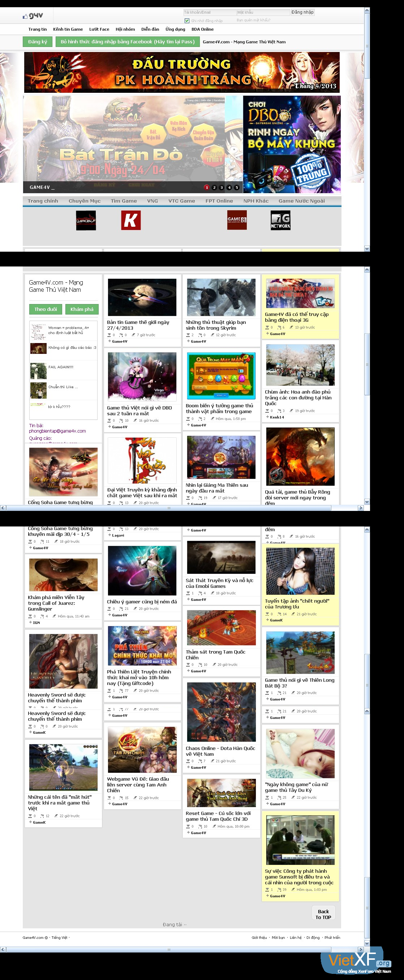Viewport: 404px width, 980px height.
Task: Open article 'Webgame Vũ Đế: Giao đấu liên server'
Action: [x=138, y=784]
